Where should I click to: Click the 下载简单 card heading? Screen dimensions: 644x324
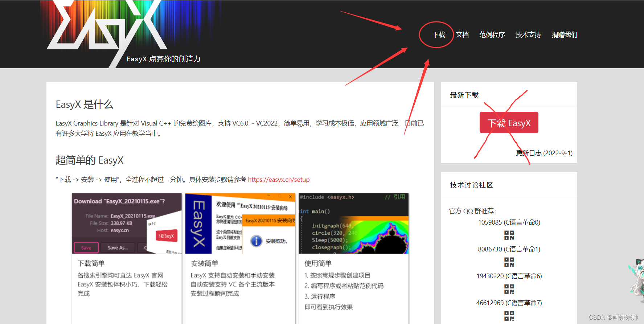click(91, 263)
